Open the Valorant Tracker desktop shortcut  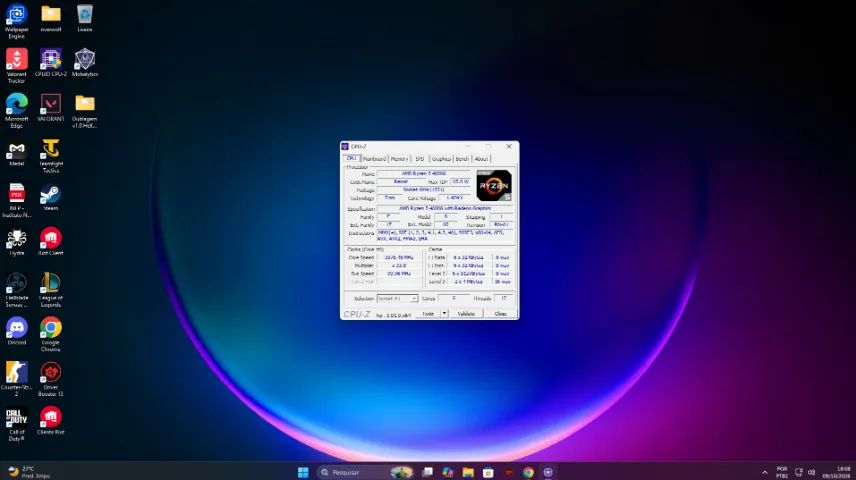(x=16, y=66)
